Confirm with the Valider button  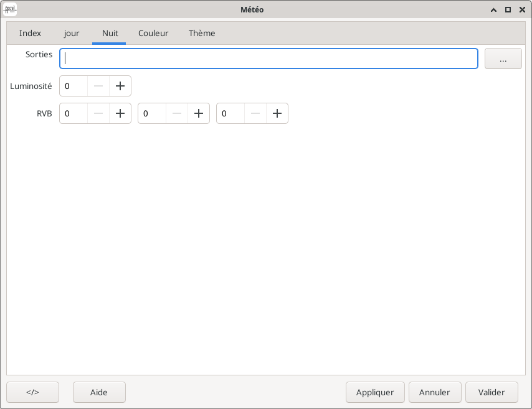[491, 392]
